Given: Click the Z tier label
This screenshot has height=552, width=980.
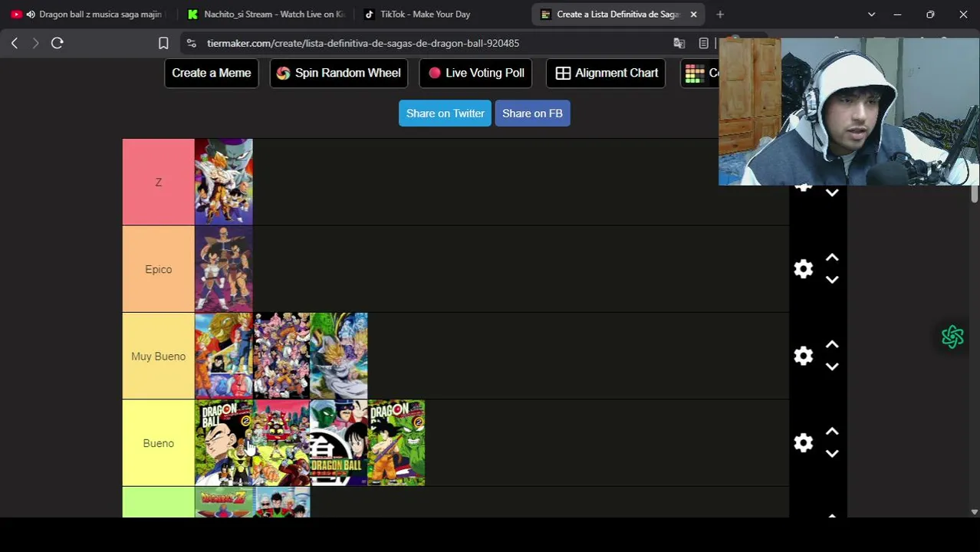Looking at the screenshot, I should [x=159, y=182].
